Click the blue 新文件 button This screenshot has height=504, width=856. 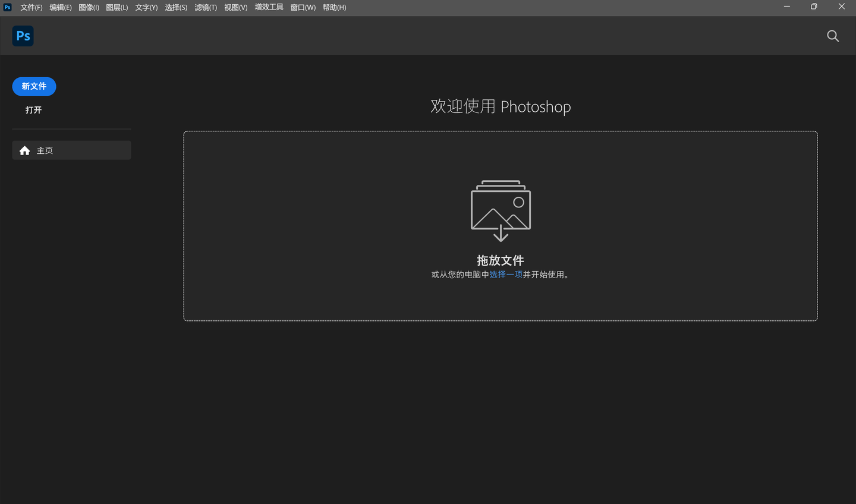(x=34, y=86)
